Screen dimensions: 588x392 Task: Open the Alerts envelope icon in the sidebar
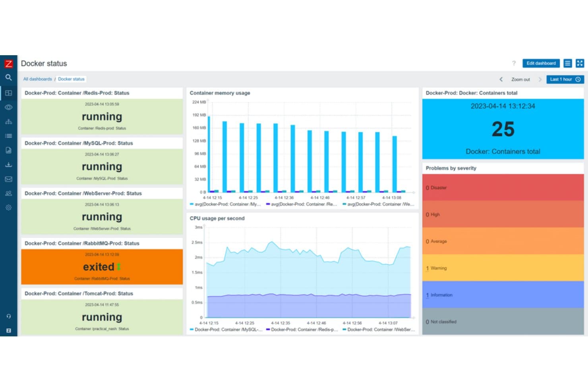[8, 179]
